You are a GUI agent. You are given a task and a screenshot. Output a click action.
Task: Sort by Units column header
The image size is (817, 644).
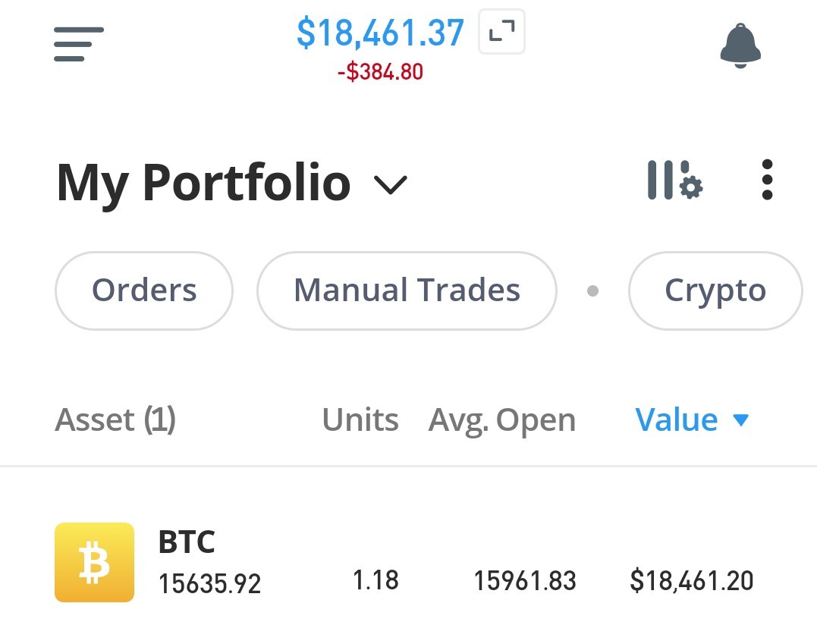(360, 420)
